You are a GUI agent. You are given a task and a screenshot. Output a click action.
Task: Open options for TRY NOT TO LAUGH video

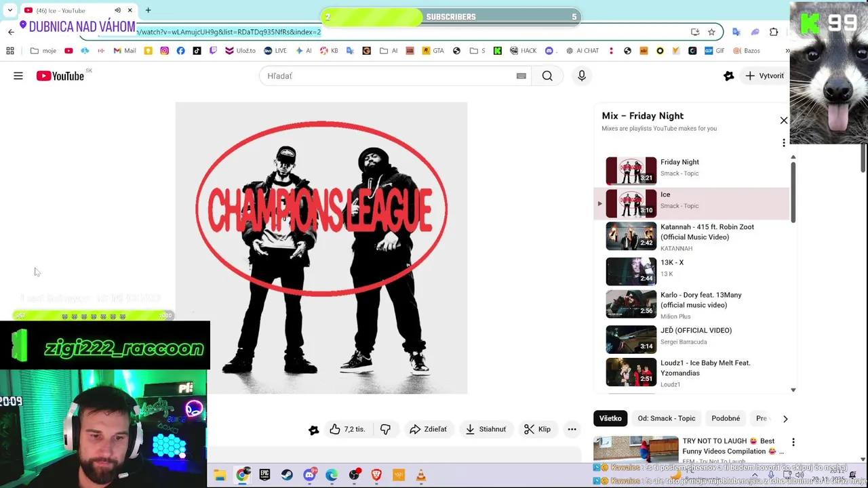coord(793,442)
